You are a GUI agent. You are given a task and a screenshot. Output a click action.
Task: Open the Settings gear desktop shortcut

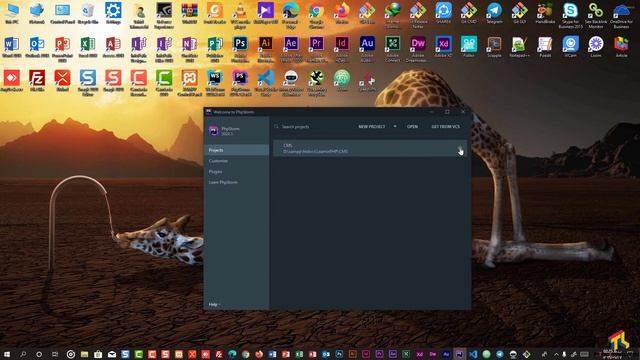pos(113,13)
